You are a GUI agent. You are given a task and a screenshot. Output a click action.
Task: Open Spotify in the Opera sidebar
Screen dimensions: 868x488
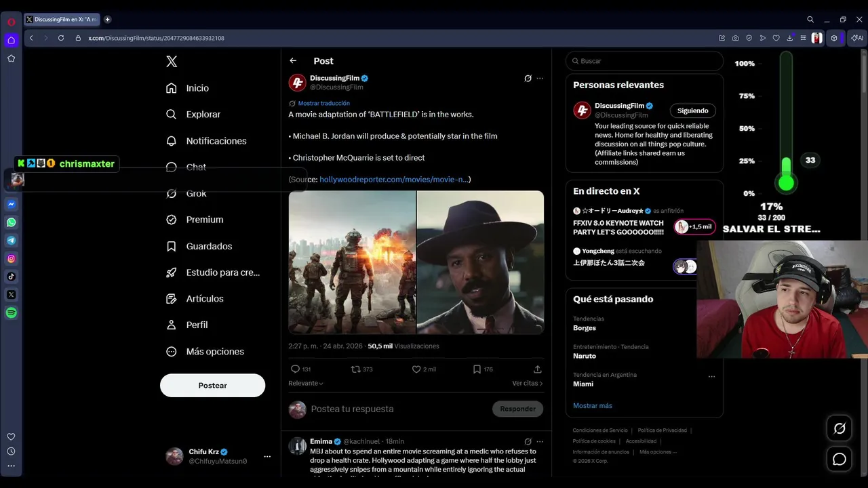tap(12, 313)
